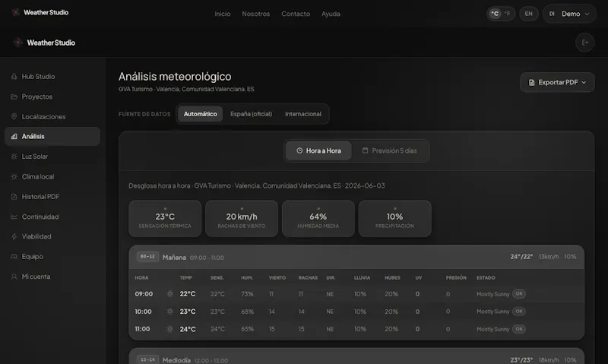Viewport: 608px width, 364px height.
Task: Click 68% humidity value at 10:00
Action: pyautogui.click(x=248, y=312)
